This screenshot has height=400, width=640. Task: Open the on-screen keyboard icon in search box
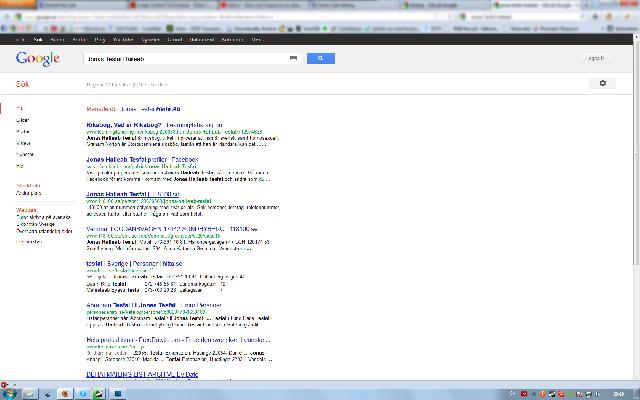[293, 58]
